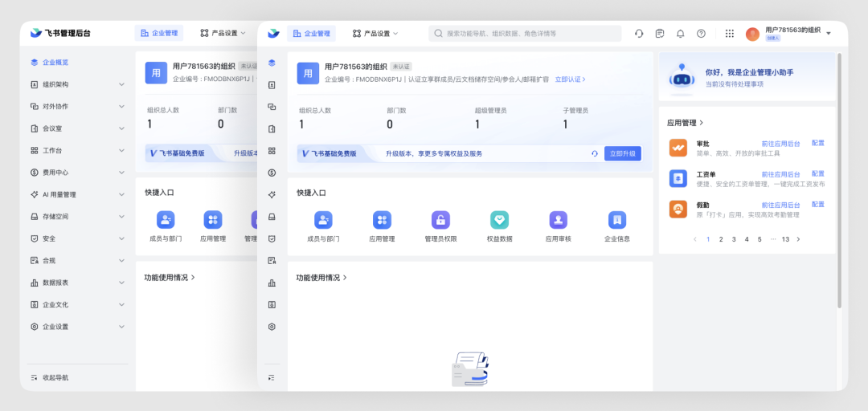Open the notifications bell icon

point(680,34)
